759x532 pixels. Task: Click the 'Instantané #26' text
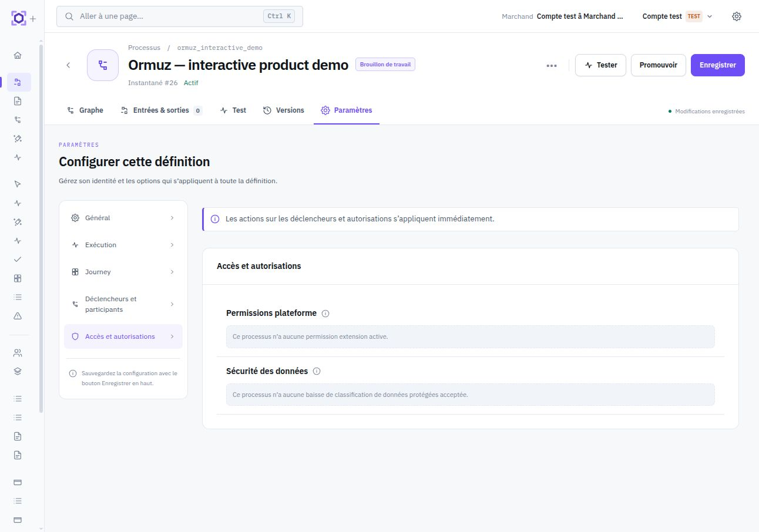point(153,83)
